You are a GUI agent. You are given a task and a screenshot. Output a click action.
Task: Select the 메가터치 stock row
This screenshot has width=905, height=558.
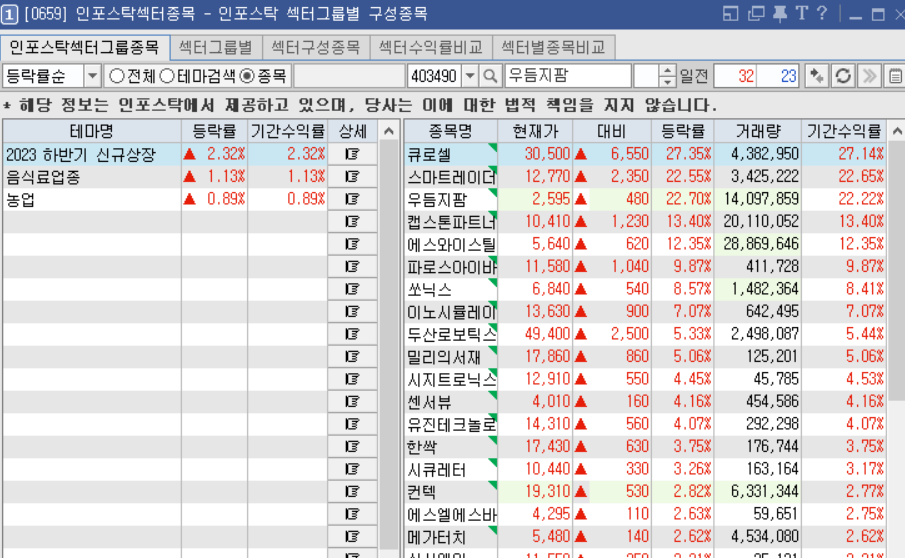[645, 537]
